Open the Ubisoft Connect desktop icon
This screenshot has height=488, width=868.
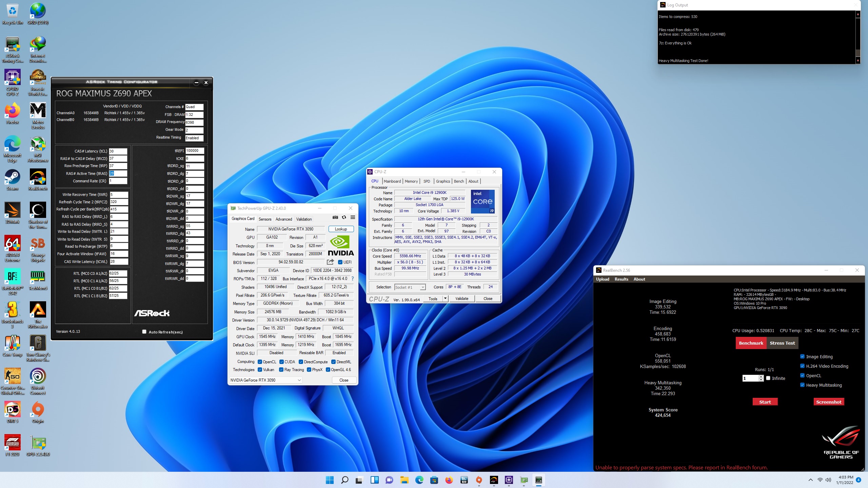point(38,382)
